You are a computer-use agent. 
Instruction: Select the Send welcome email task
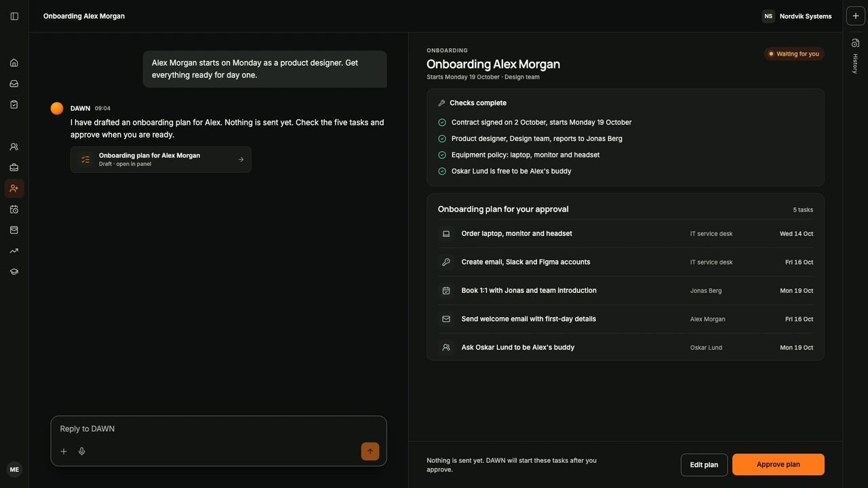tap(625, 319)
